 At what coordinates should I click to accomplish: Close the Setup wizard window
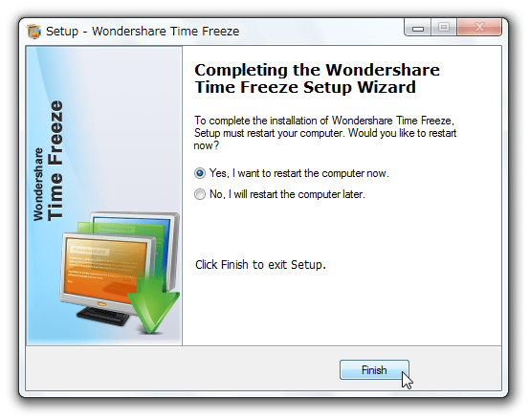pyautogui.click(x=479, y=28)
